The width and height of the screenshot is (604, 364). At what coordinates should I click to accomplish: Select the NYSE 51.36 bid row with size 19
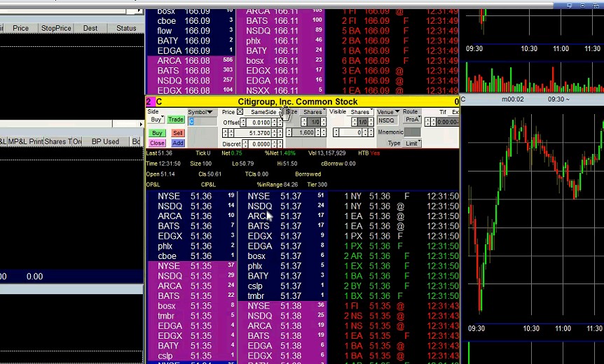192,196
